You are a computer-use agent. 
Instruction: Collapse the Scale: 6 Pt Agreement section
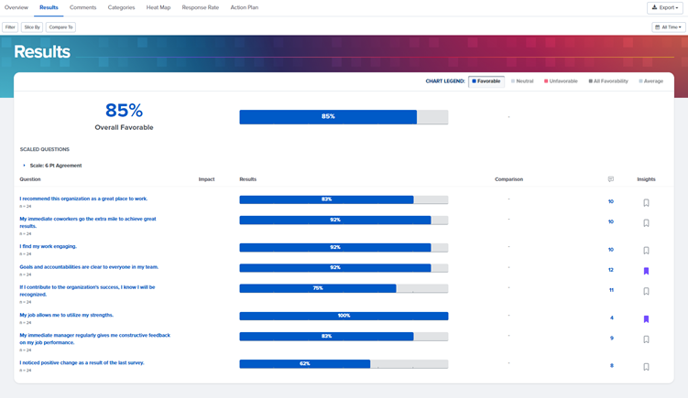(24, 165)
